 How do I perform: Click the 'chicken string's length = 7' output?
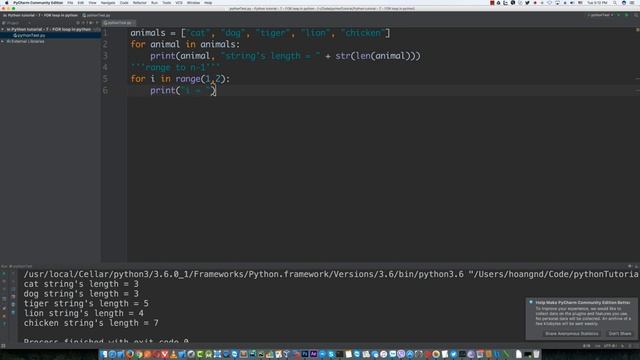(91, 323)
